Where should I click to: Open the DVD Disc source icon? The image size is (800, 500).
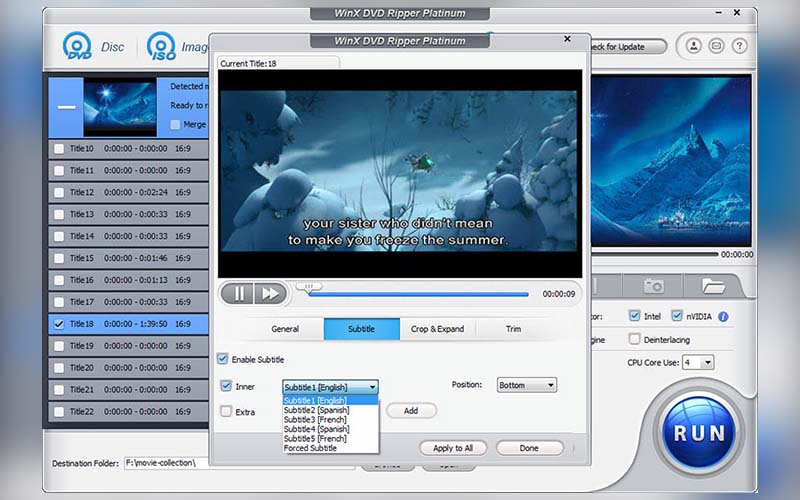pos(78,46)
